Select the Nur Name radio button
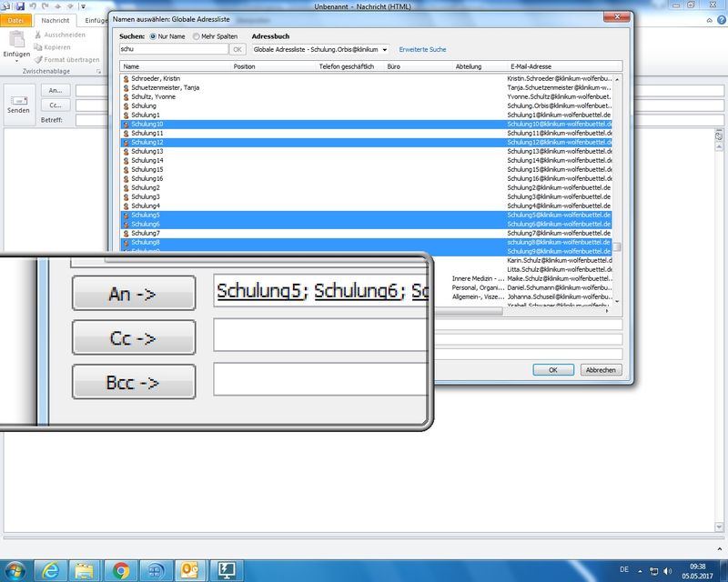 (153, 36)
